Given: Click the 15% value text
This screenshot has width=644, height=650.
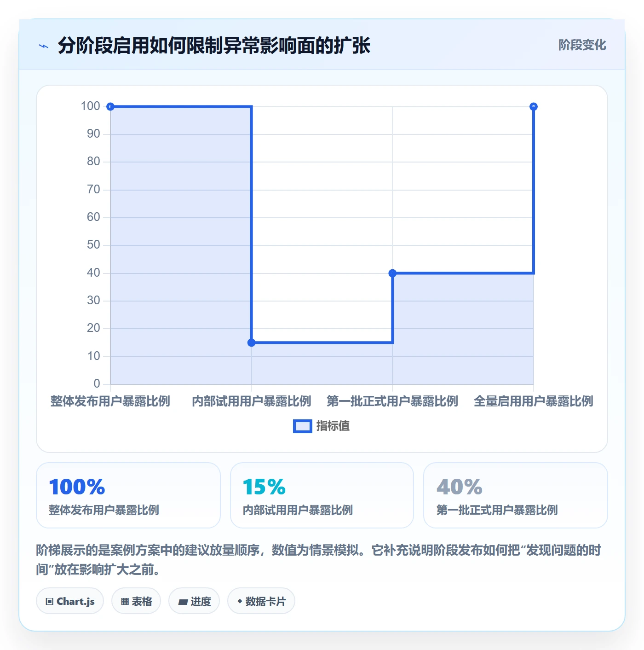Looking at the screenshot, I should [264, 487].
